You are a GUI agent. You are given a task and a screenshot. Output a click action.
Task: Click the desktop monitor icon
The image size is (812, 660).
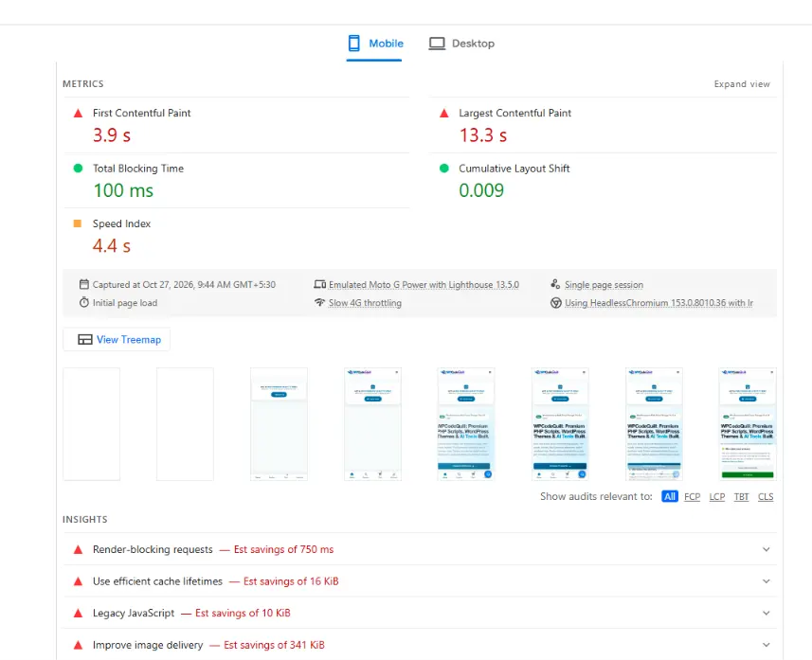coord(437,44)
